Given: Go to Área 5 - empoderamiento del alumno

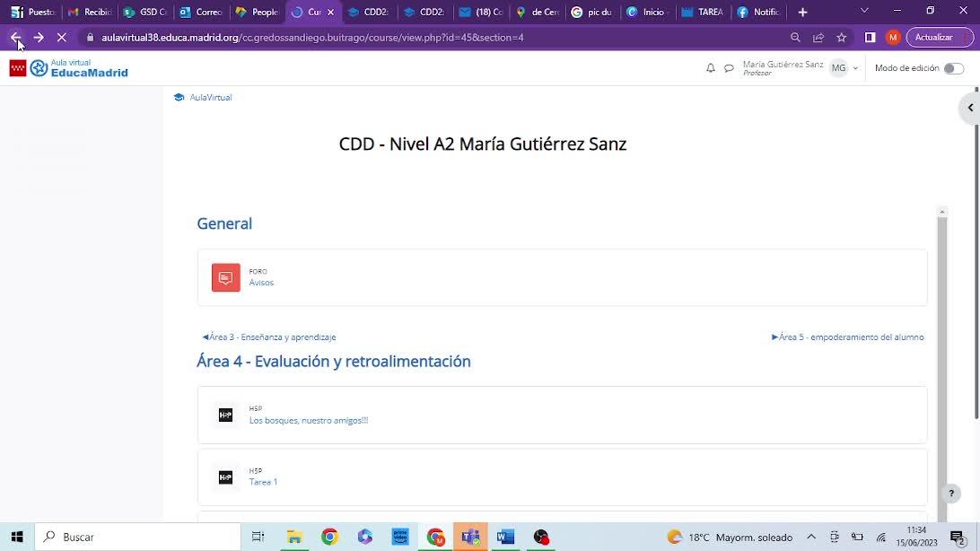Looking at the screenshot, I should pos(847,337).
